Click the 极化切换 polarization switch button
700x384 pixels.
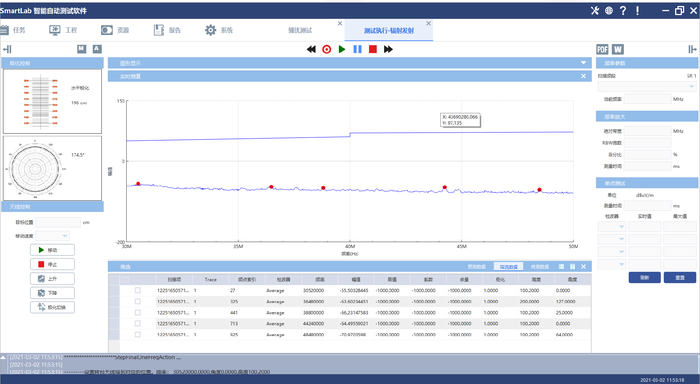(x=52, y=307)
